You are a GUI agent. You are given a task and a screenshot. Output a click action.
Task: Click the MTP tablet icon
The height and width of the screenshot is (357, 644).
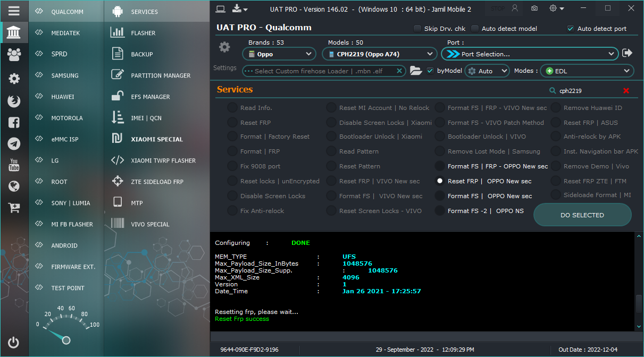click(x=118, y=202)
